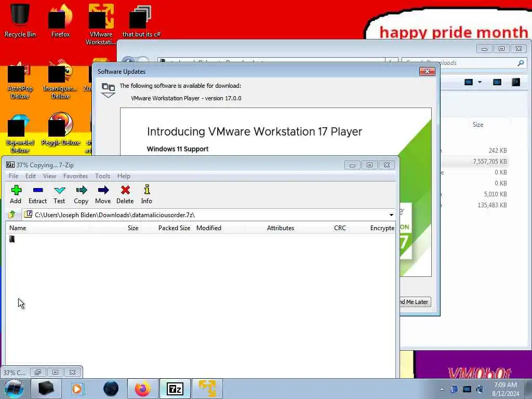Click Remind Me Later in Software Updates
532x399 pixels.
coord(415,302)
